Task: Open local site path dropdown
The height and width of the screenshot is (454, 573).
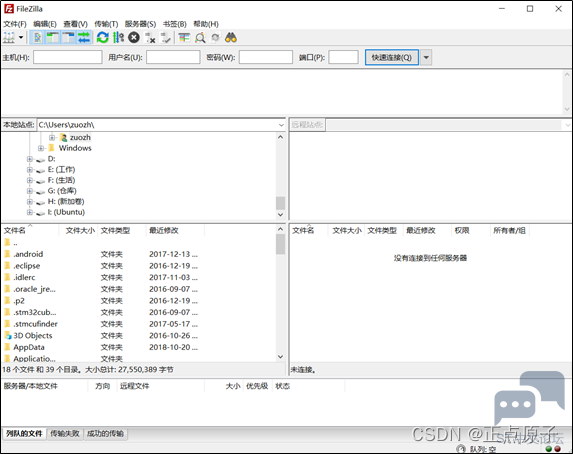Action: [x=281, y=125]
